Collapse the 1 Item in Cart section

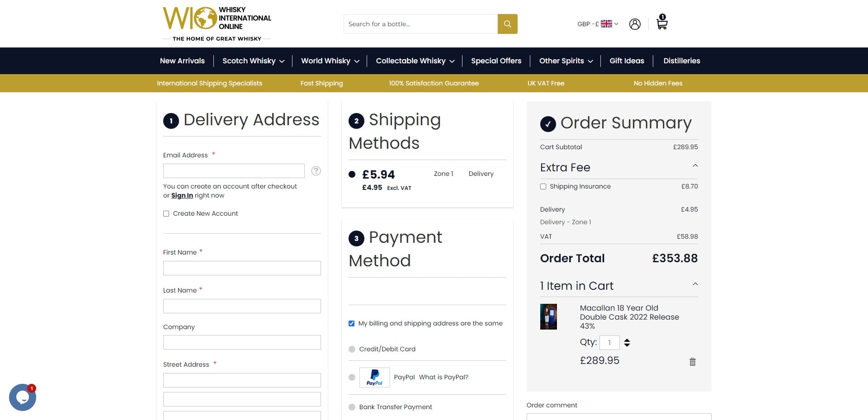695,284
